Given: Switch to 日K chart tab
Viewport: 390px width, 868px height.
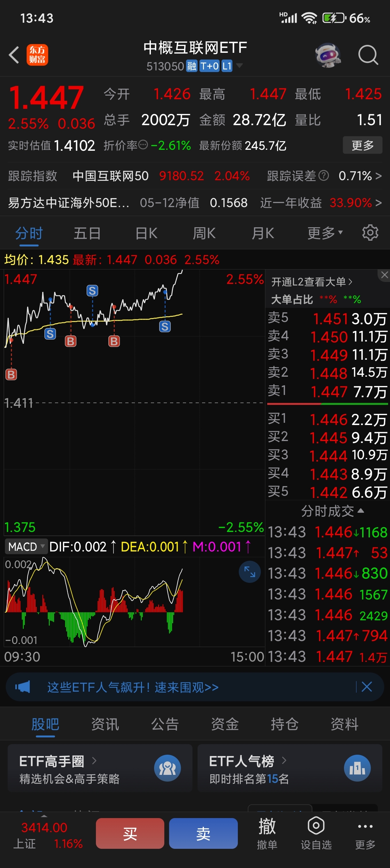Looking at the screenshot, I should pyautogui.click(x=146, y=233).
